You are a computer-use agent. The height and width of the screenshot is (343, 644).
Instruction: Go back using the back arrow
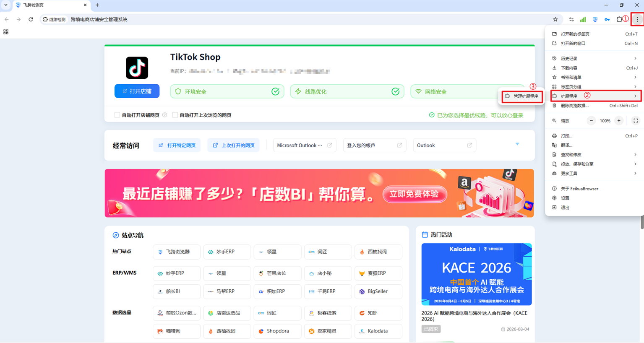pos(7,19)
